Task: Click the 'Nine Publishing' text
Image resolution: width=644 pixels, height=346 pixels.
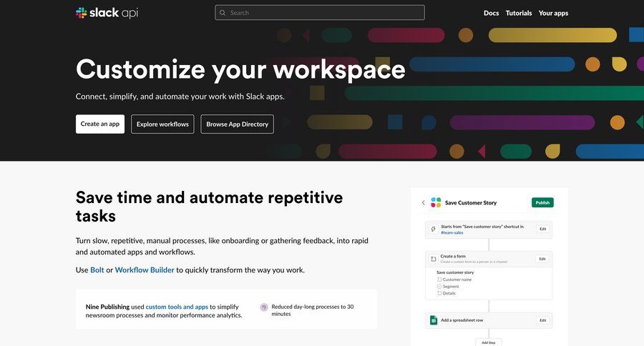Action: [107, 307]
